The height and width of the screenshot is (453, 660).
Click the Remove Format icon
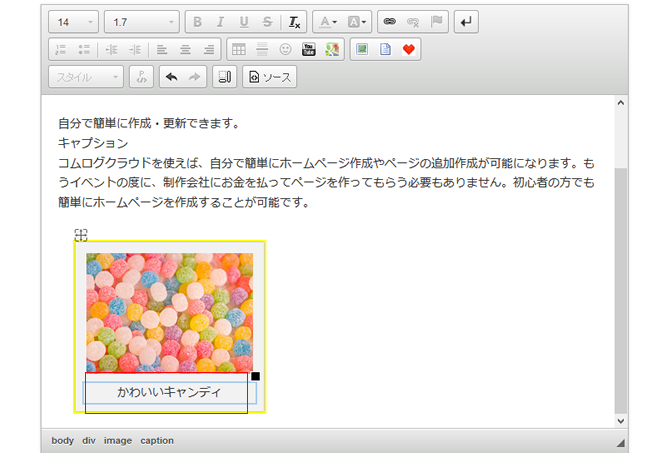293,21
